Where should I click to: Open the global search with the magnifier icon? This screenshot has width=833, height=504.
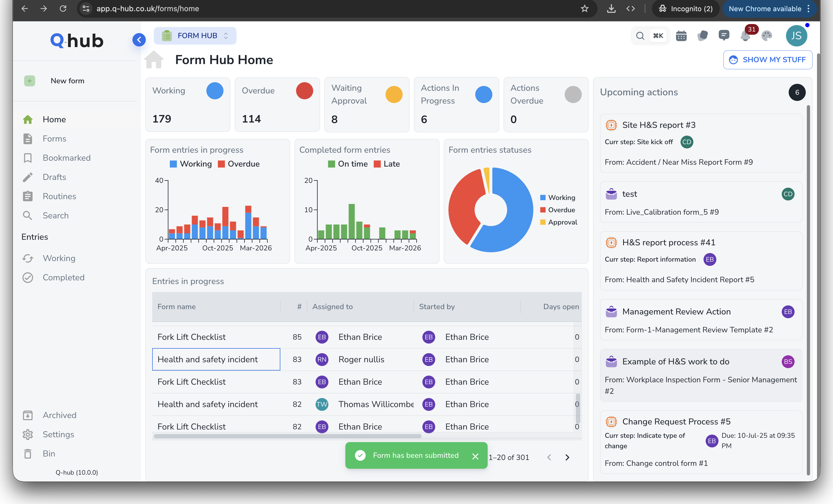click(x=640, y=36)
